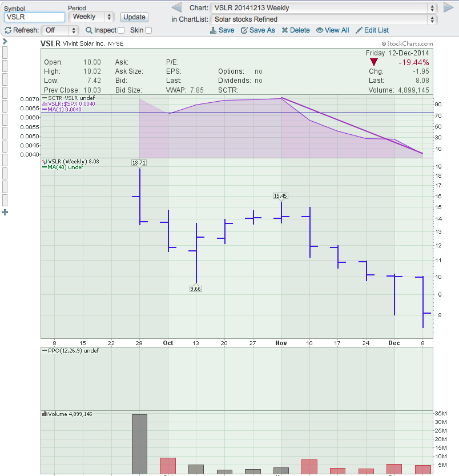Image resolution: width=459 pixels, height=476 pixels.
Task: Go to the previous chart with left arrow
Action: (x=176, y=7)
